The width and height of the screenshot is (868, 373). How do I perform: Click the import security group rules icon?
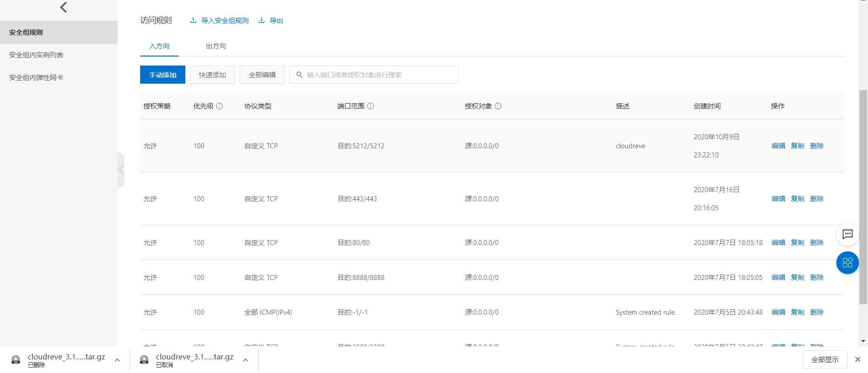pyautogui.click(x=193, y=20)
